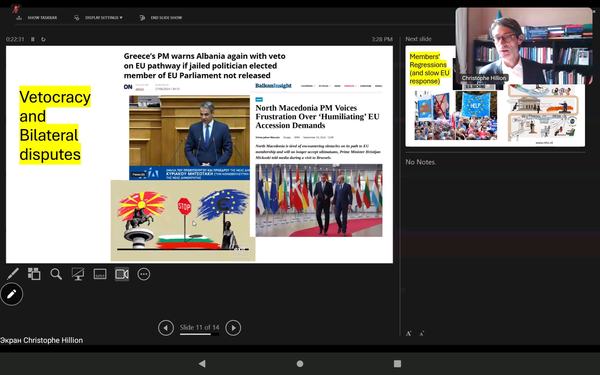The image size is (600, 375).
Task: Click the round floating pencil annotation button
Action: point(12,294)
